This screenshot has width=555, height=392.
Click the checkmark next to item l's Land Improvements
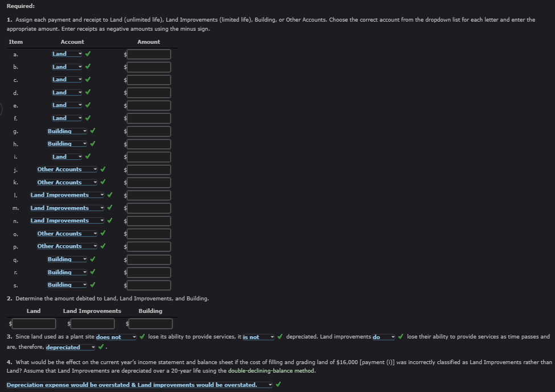[x=108, y=195]
